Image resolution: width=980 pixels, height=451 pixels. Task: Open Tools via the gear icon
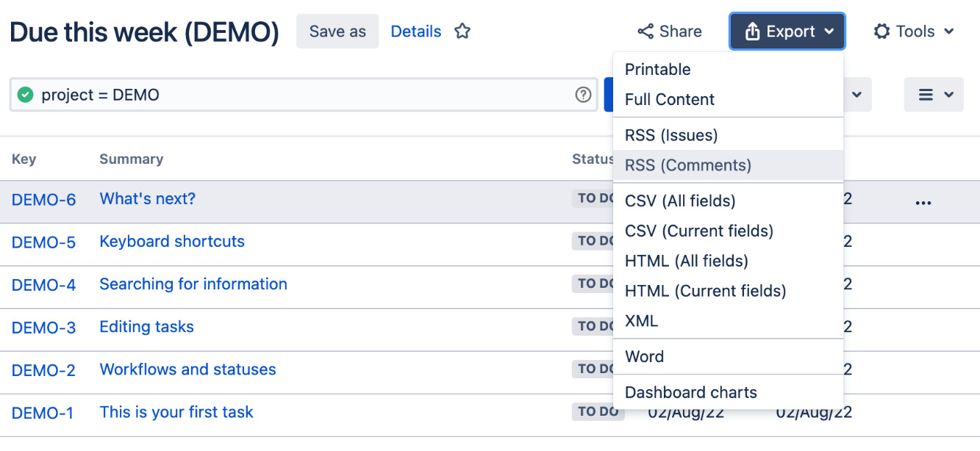click(x=881, y=31)
